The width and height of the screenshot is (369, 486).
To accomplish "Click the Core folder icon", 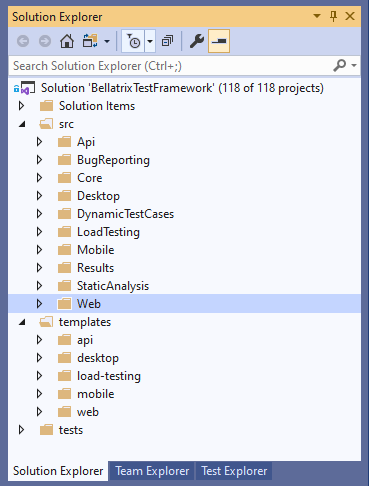I will click(64, 178).
